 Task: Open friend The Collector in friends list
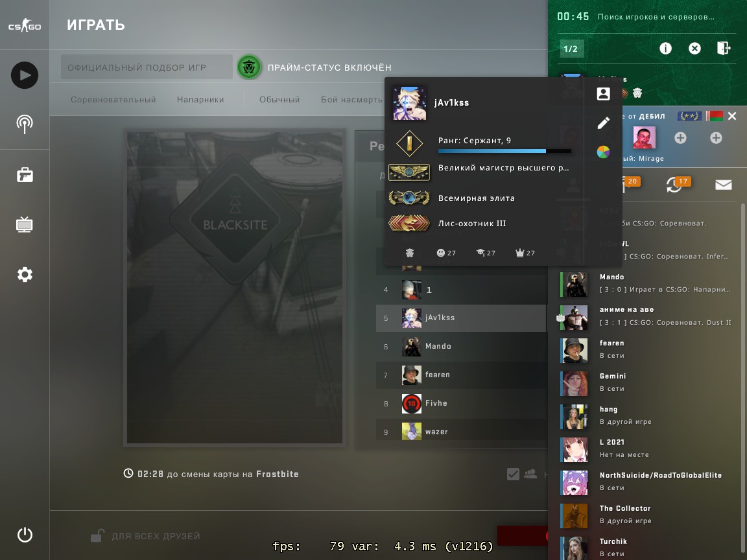[647, 515]
